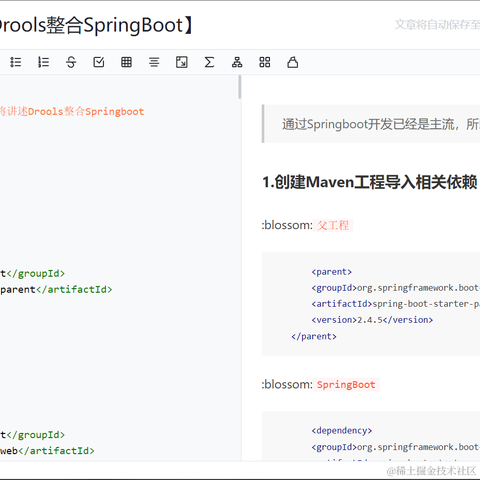
Task: Insert a task checkbox list
Action: tap(99, 62)
